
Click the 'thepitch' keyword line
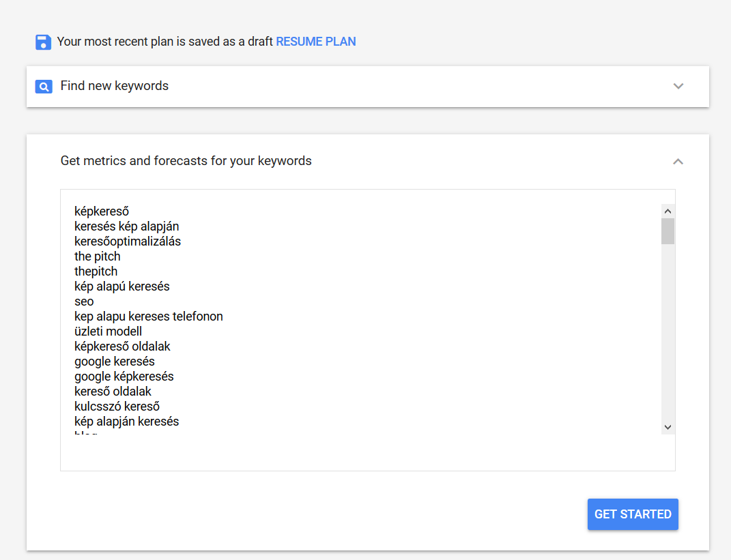(96, 271)
